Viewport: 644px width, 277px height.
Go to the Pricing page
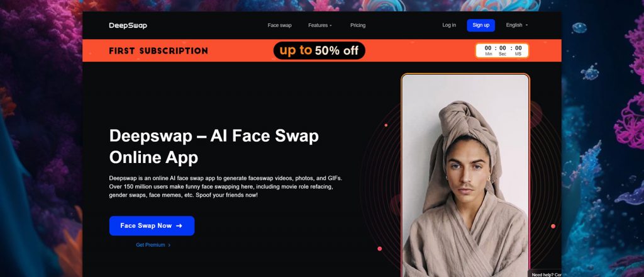point(358,25)
